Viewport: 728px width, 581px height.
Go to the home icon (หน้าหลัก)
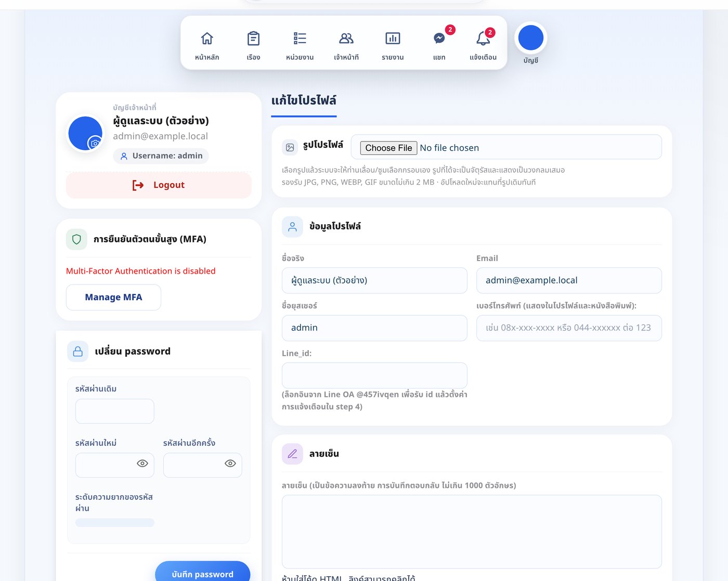click(207, 38)
